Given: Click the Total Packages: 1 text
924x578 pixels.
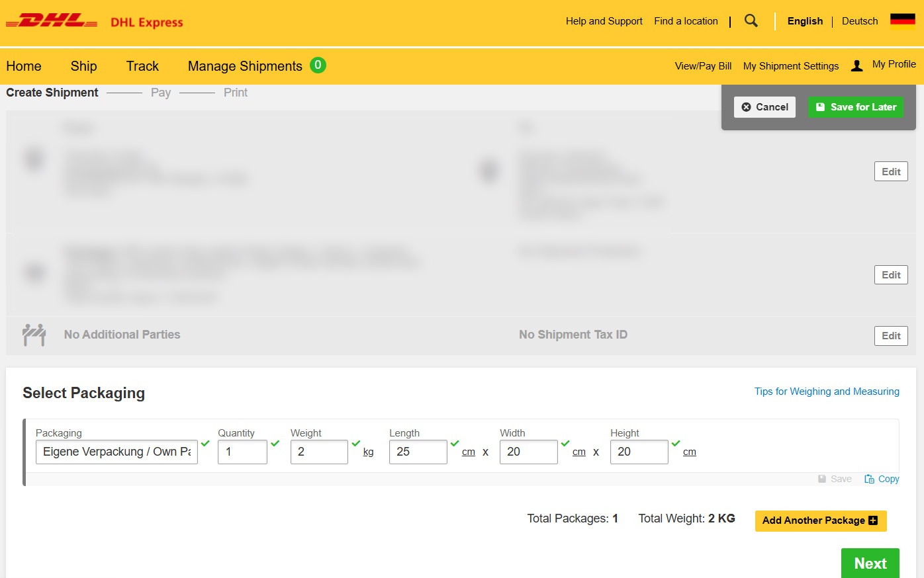Looking at the screenshot, I should pos(573,518).
